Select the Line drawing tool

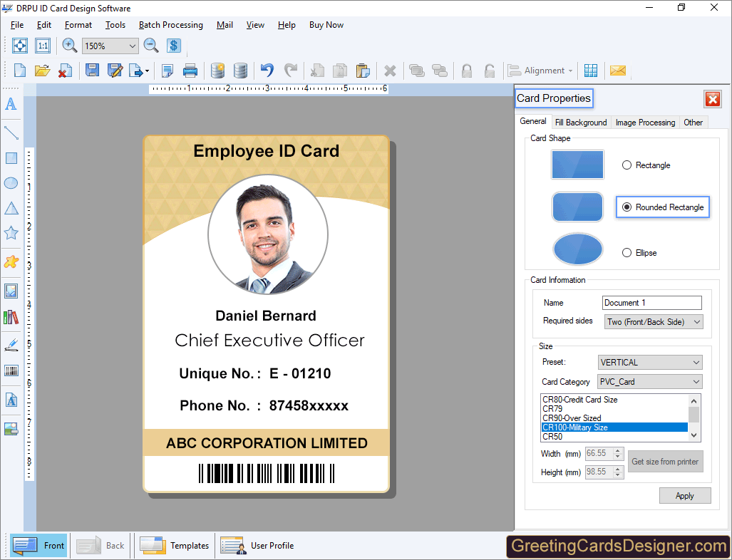(x=11, y=132)
